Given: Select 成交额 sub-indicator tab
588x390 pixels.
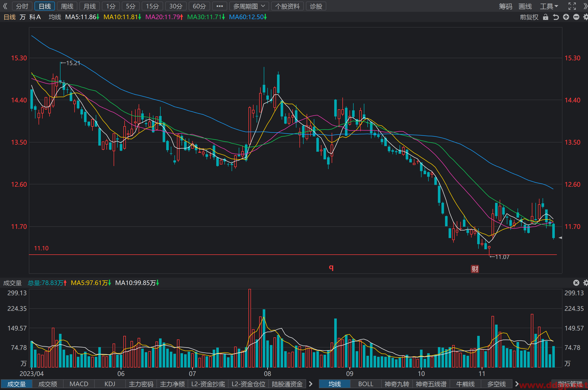Looking at the screenshot, I should pyautogui.click(x=48, y=384).
